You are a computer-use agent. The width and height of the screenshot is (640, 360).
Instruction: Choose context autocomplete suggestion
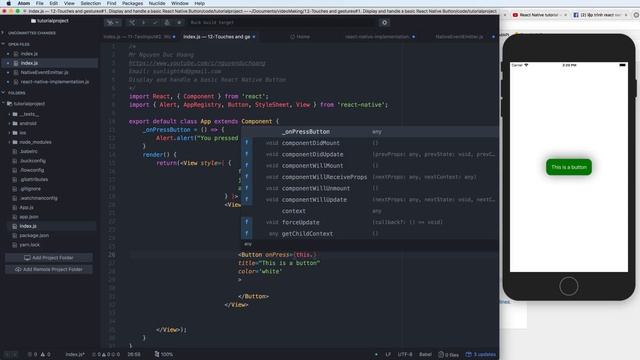(369, 211)
